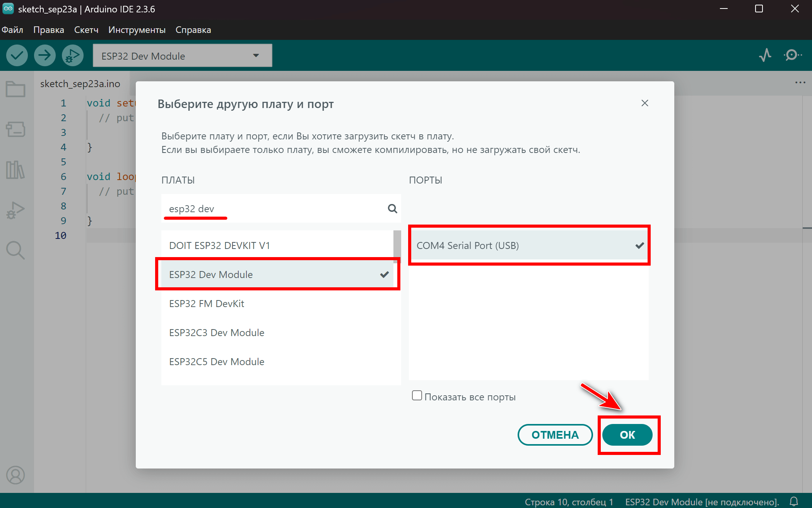Image resolution: width=812 pixels, height=508 pixels.
Task: Click the Upload arrow icon
Action: point(45,56)
